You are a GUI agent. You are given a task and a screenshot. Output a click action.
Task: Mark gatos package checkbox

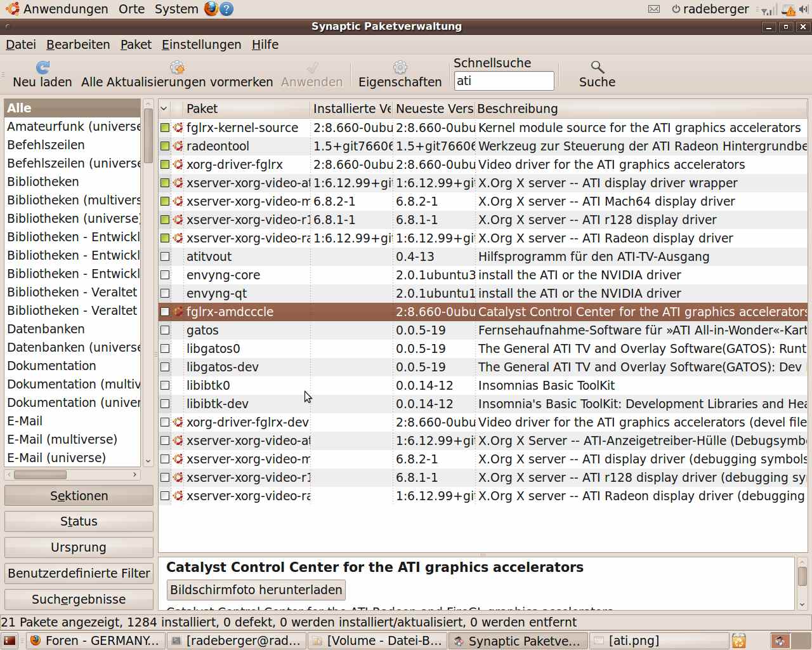(165, 330)
